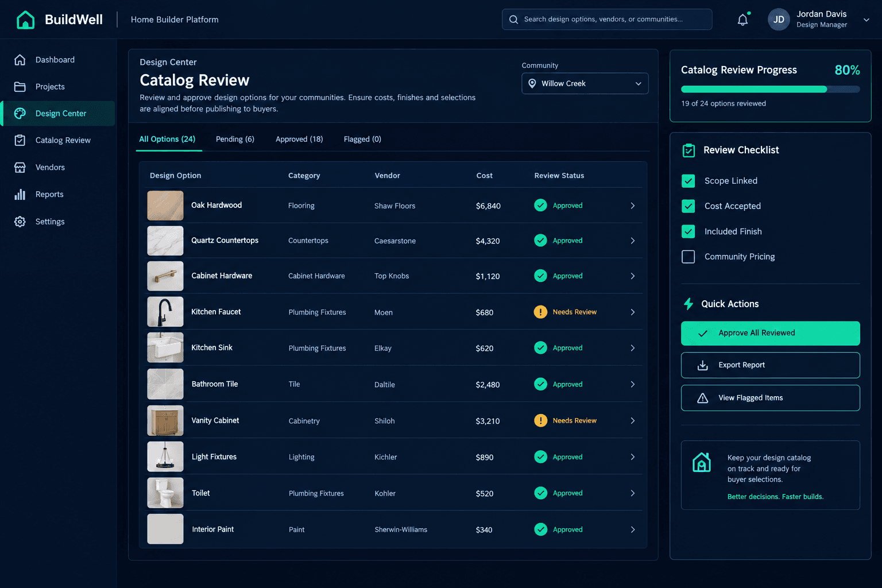This screenshot has width=882, height=588.
Task: Expand the Jordan Davis user menu arrow
Action: coord(866,20)
